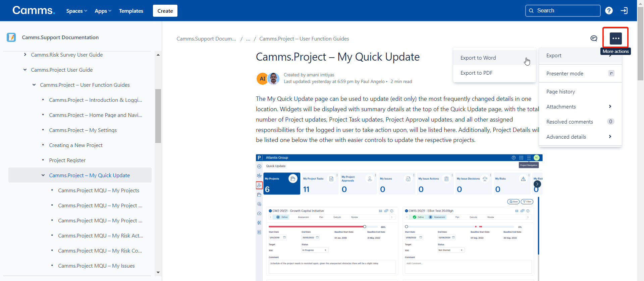
Task: Open the Templates menu item
Action: [x=131, y=11]
